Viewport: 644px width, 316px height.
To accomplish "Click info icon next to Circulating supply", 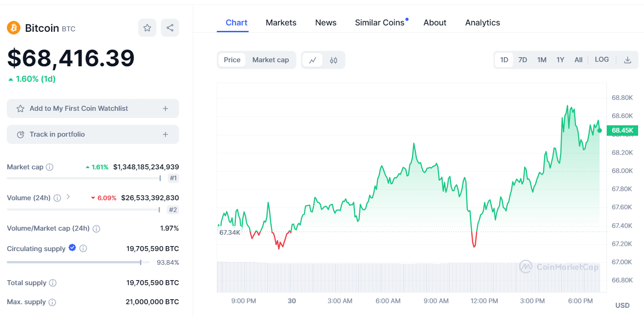I will pyautogui.click(x=83, y=248).
